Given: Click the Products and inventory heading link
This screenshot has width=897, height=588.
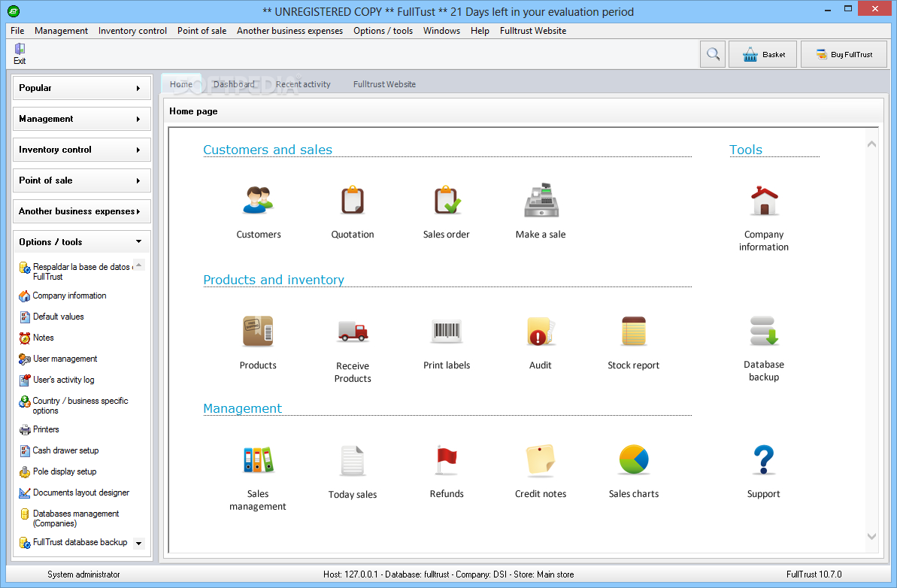Looking at the screenshot, I should (x=274, y=280).
